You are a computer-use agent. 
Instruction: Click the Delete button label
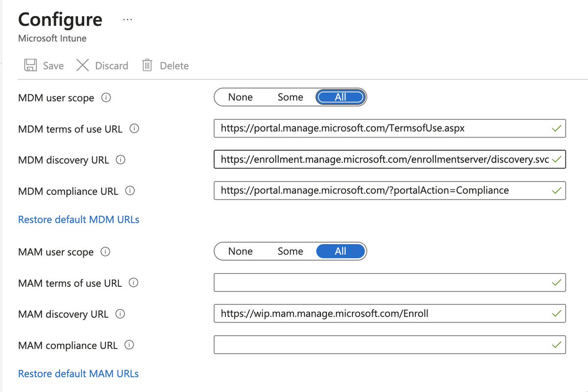(x=174, y=66)
